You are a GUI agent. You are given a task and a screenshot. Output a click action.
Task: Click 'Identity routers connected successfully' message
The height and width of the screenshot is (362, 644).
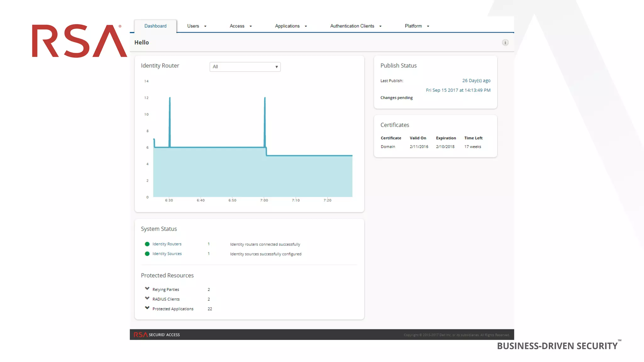click(265, 244)
